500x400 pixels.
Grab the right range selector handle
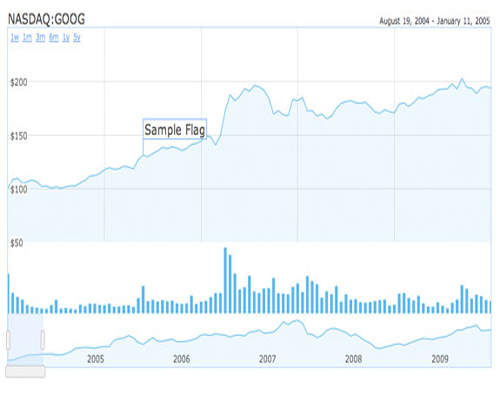[x=43, y=340]
